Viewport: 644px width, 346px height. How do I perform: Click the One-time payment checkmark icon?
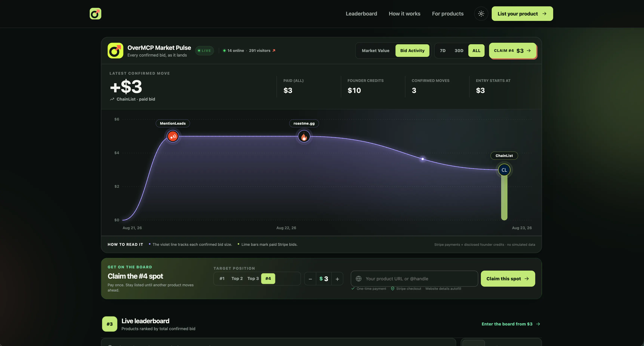[x=353, y=289]
